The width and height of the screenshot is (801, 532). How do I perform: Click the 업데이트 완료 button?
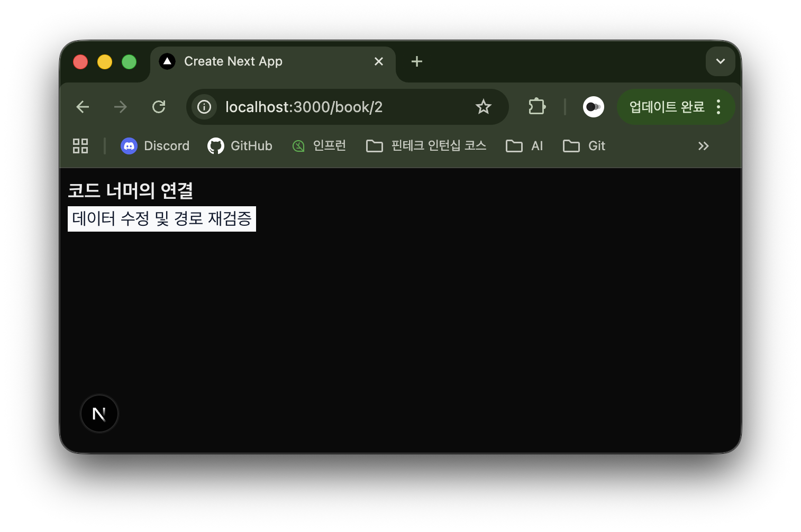coord(666,107)
